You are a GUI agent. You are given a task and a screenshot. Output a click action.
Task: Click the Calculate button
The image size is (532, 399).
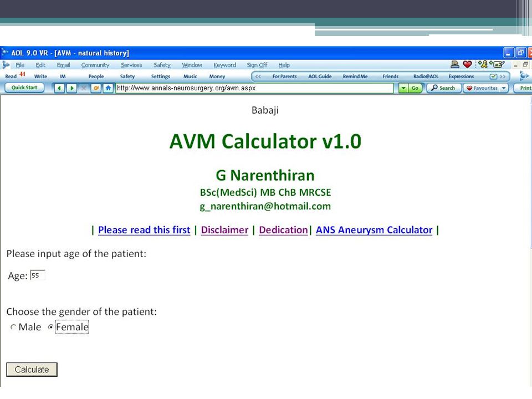point(32,370)
